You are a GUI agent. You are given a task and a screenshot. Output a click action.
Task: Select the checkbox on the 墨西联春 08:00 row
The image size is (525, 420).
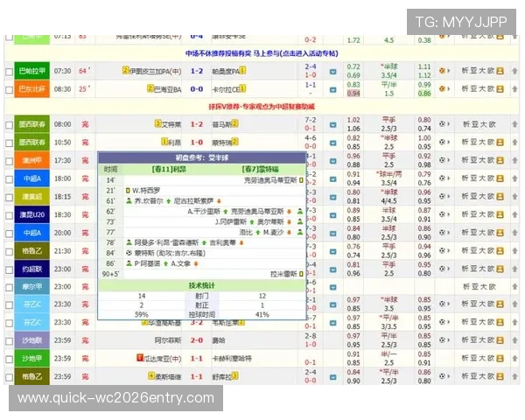point(9,125)
